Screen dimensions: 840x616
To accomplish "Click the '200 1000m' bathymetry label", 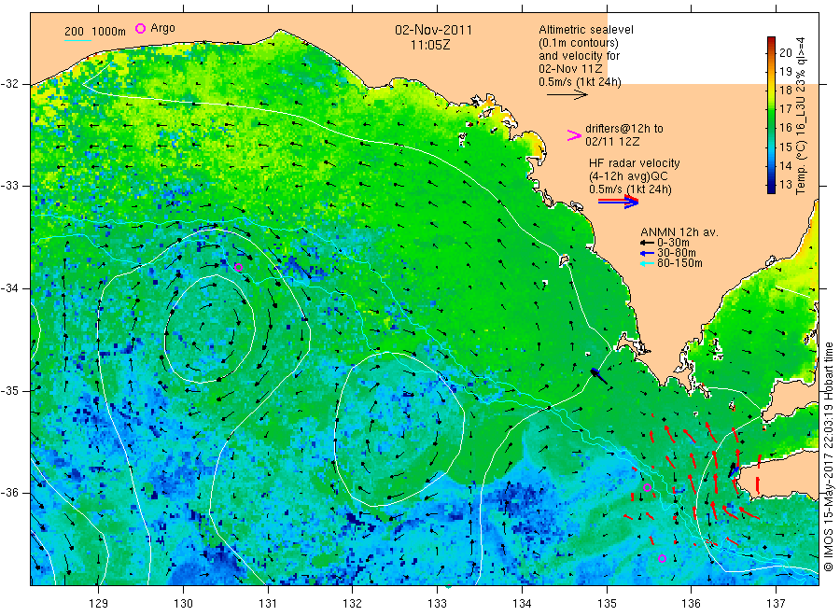I will tap(95, 32).
